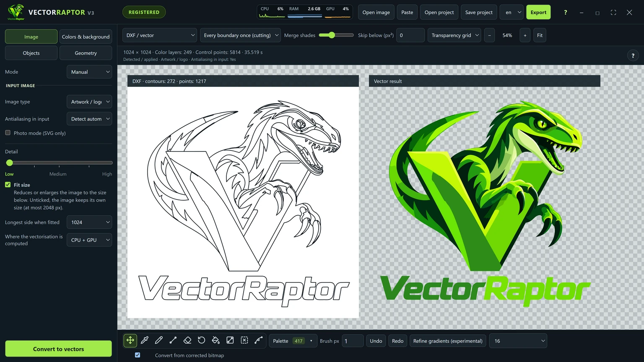
Task: Select the Move/pan tool
Action: click(x=130, y=341)
